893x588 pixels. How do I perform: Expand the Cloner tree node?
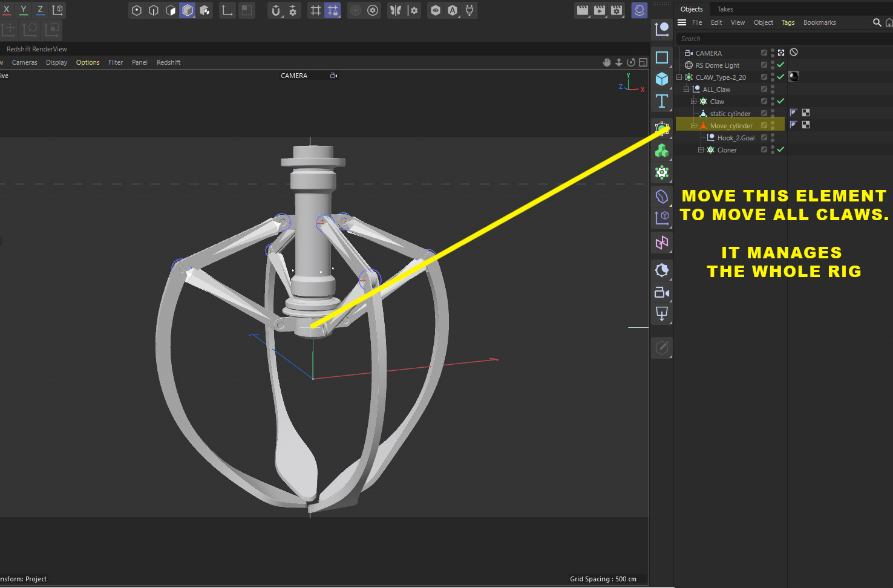tap(701, 149)
